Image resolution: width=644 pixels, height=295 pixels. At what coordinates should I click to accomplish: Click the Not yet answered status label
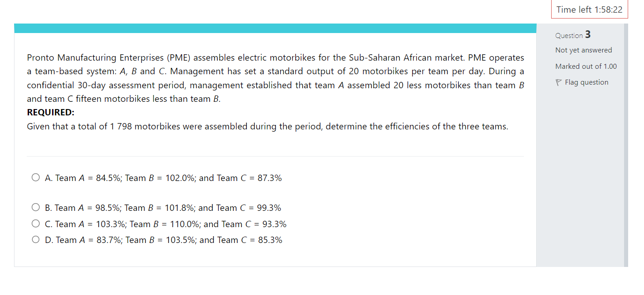[583, 50]
